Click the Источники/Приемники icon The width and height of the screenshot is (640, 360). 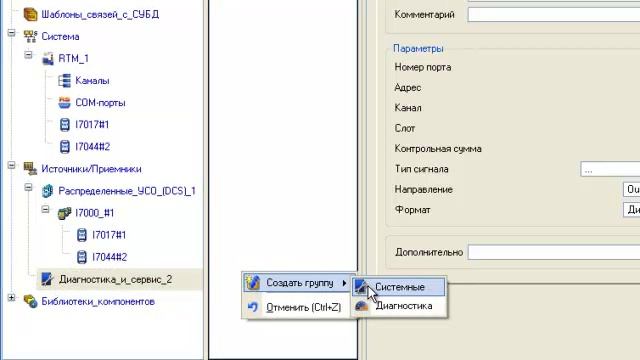[30, 169]
